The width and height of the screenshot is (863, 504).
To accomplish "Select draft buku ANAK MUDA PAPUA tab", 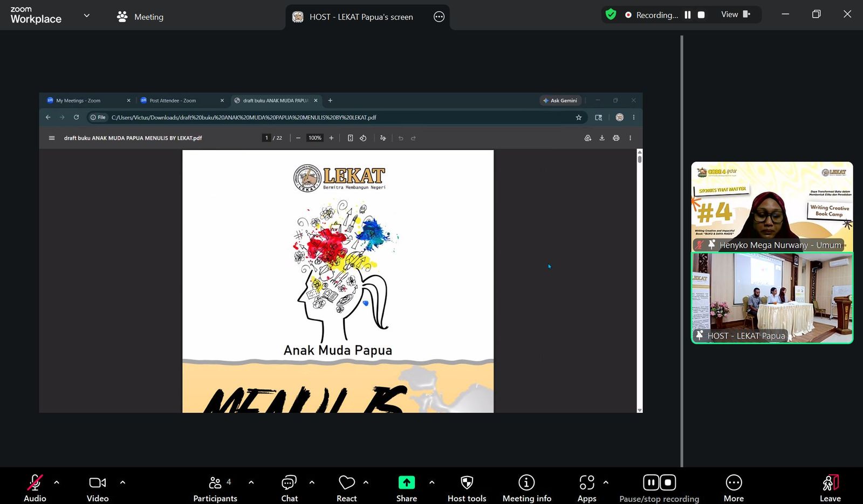I will tap(275, 100).
